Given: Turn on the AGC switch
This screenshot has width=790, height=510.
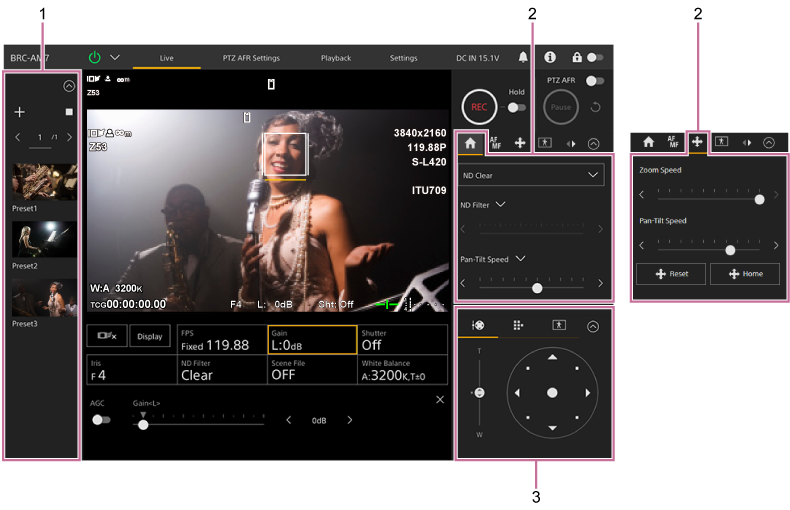Looking at the screenshot, I should click(101, 420).
